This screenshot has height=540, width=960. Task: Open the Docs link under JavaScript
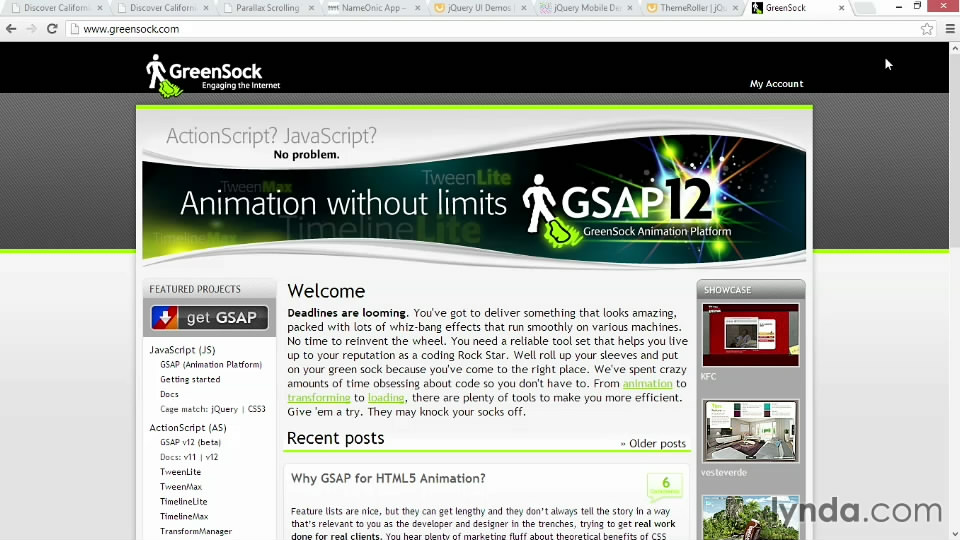click(x=170, y=394)
